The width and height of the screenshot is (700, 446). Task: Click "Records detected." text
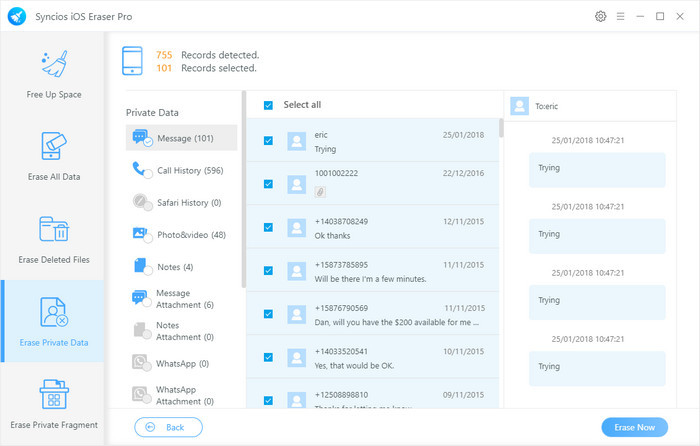(220, 55)
